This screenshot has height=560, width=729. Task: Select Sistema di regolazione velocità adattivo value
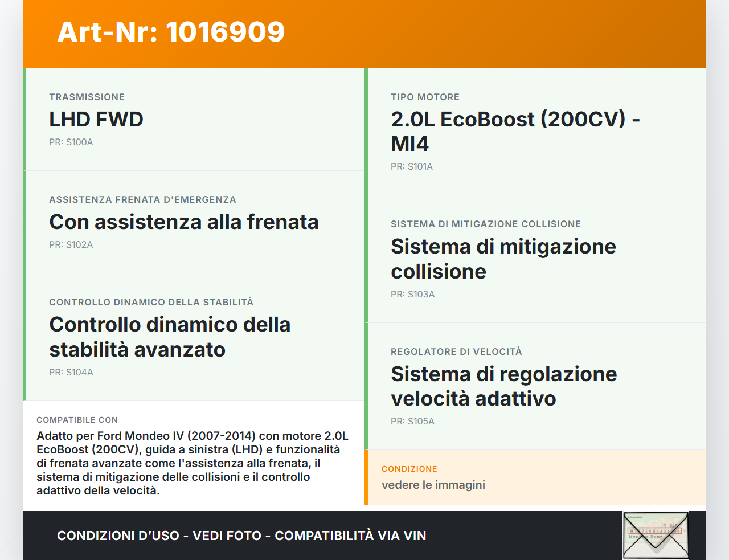(504, 386)
